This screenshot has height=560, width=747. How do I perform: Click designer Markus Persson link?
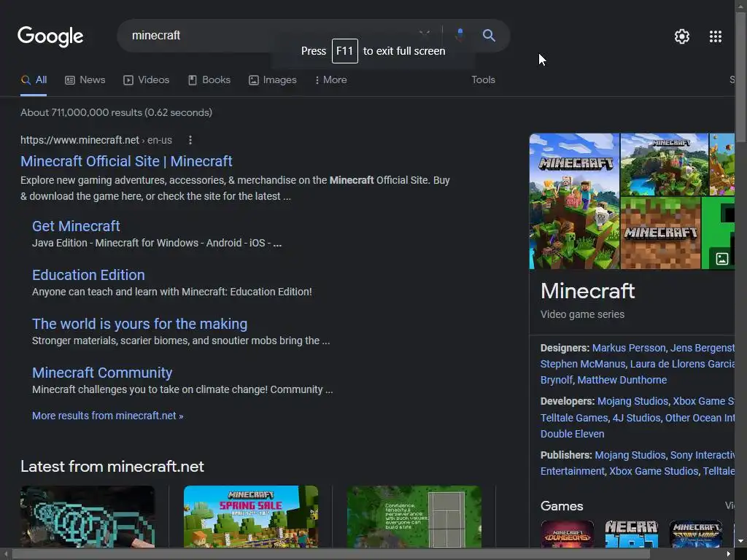tap(628, 348)
